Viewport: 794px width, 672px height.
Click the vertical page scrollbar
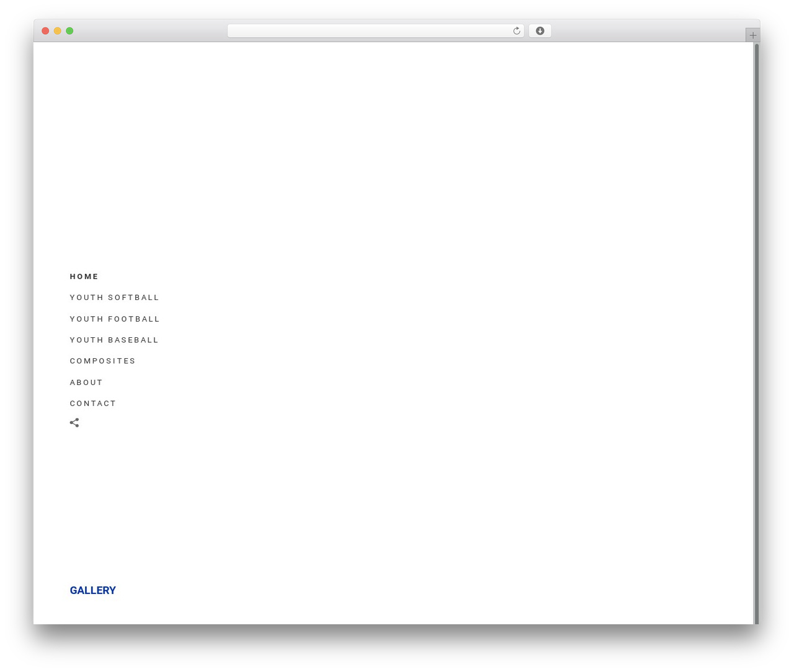tap(756, 333)
